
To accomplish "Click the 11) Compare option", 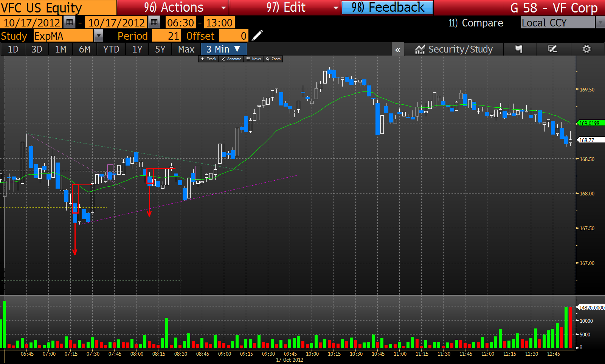I will [x=476, y=23].
